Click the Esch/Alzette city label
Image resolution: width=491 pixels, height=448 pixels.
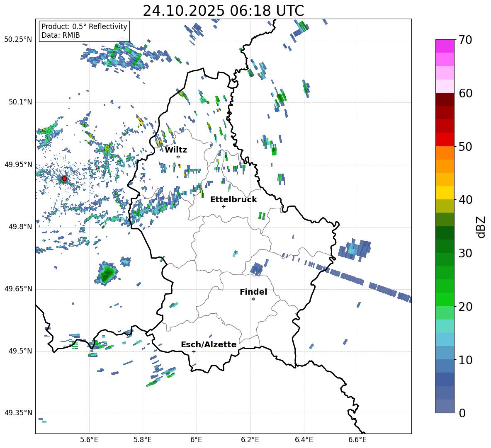coord(209,344)
